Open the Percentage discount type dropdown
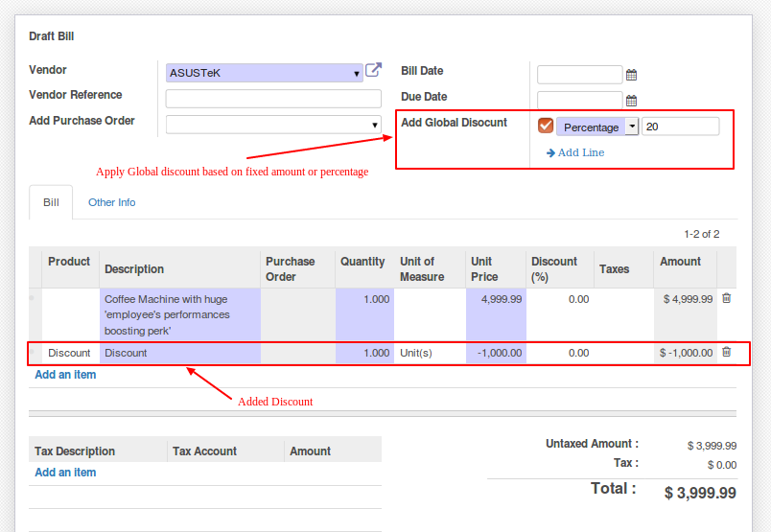The width and height of the screenshot is (771, 532). pos(631,127)
